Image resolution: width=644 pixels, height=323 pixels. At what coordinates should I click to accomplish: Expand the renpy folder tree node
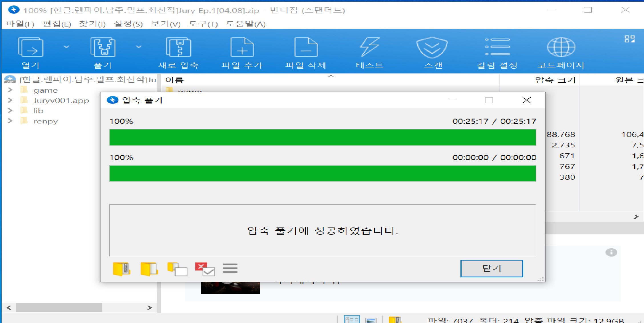10,121
